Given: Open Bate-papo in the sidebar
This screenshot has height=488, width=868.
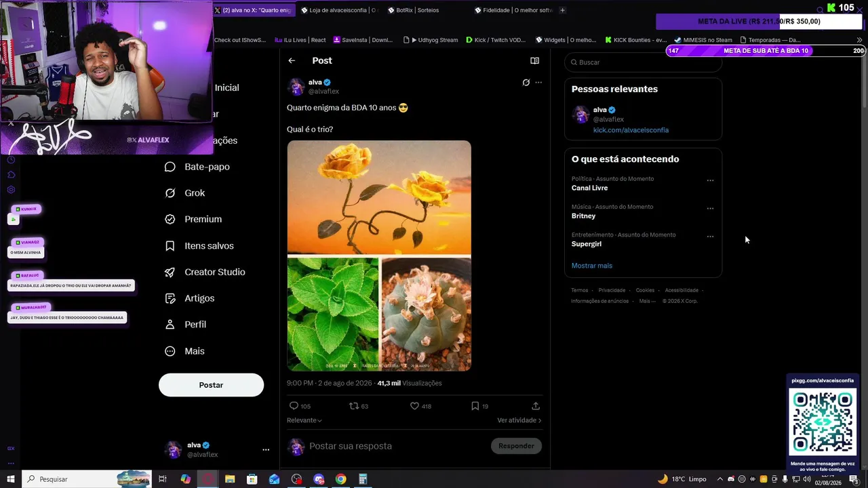Looking at the screenshot, I should (197, 167).
